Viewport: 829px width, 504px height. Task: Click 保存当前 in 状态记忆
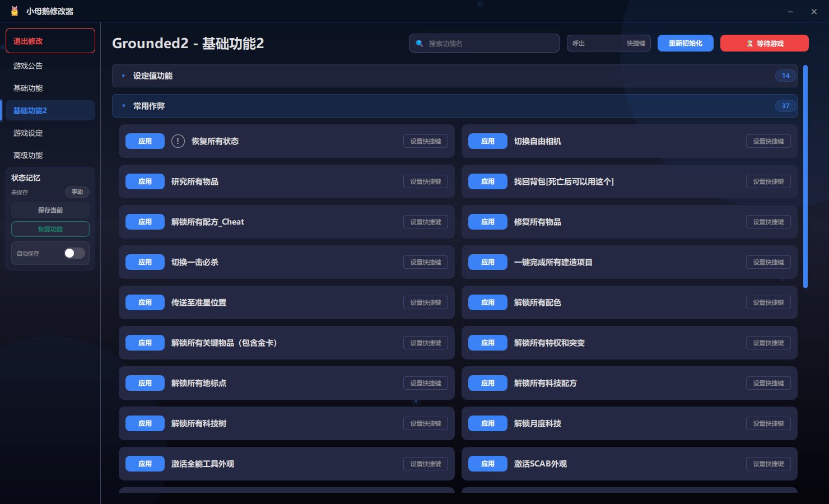tap(50, 210)
